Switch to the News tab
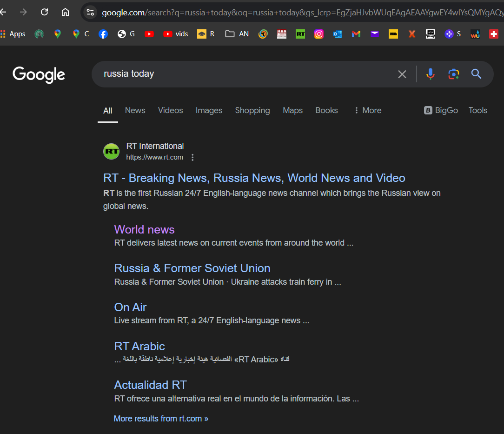 (135, 110)
